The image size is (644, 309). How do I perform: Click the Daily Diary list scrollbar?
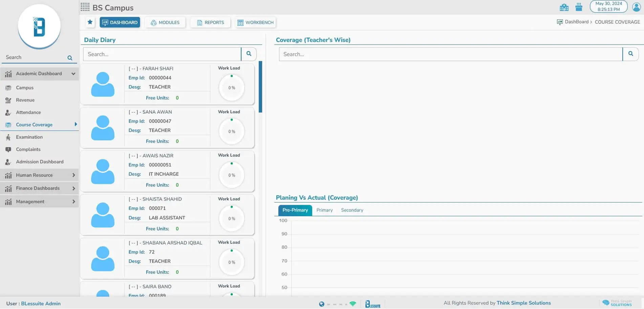(260, 87)
